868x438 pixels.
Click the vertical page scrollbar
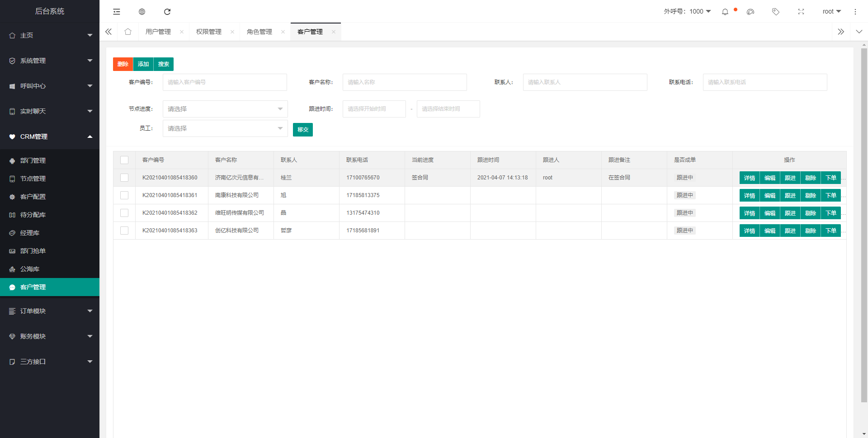click(864, 226)
